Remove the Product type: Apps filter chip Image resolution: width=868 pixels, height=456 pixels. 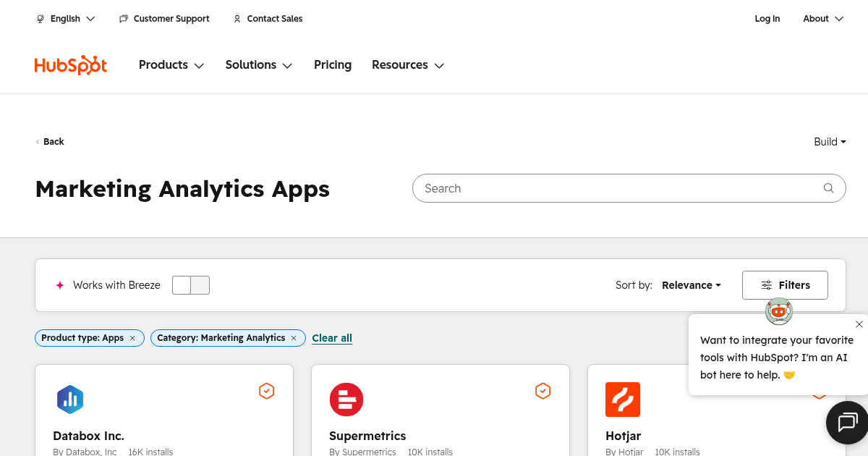[132, 338]
